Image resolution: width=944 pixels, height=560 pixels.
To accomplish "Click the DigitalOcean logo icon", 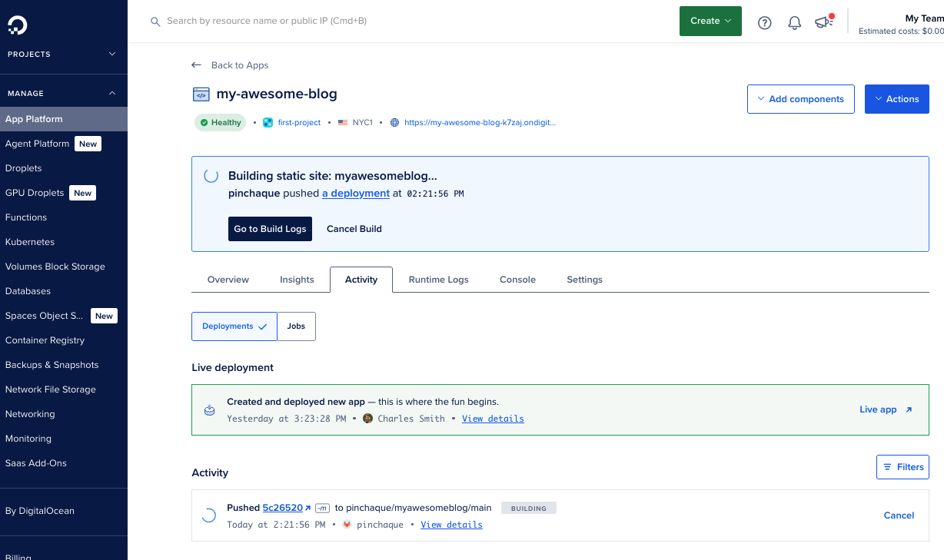I will tap(17, 26).
